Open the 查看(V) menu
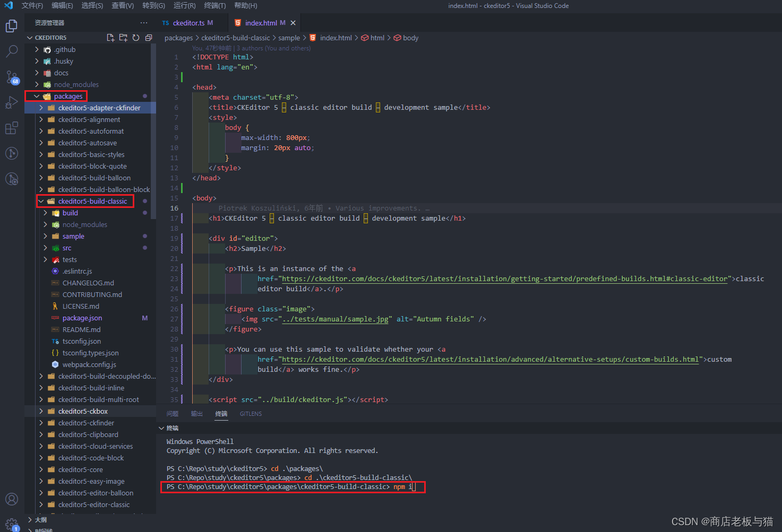This screenshot has width=782, height=532. [123, 5]
